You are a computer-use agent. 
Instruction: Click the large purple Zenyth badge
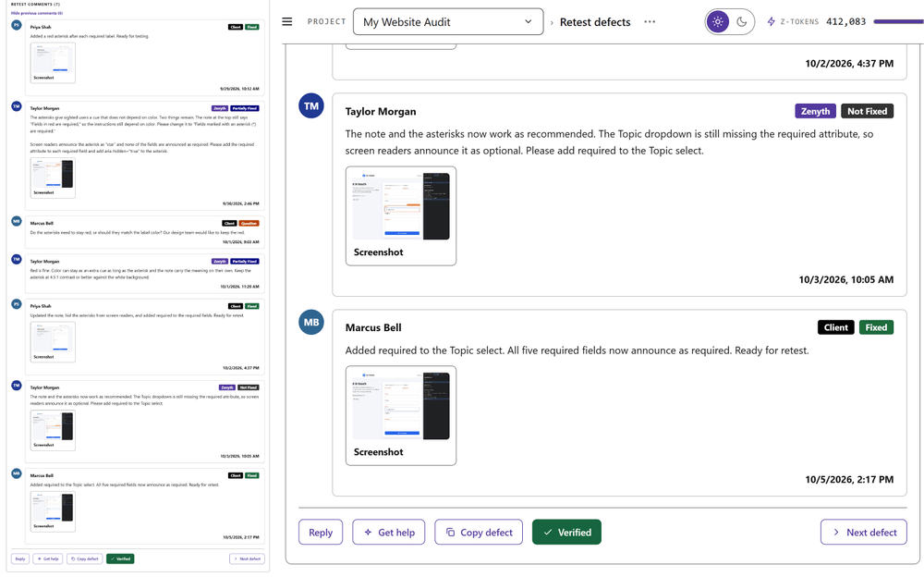pos(815,111)
